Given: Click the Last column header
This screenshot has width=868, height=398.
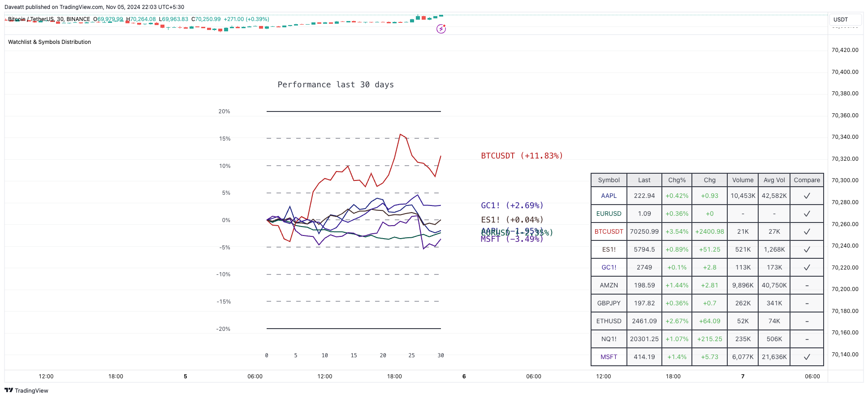Looking at the screenshot, I should coord(644,180).
